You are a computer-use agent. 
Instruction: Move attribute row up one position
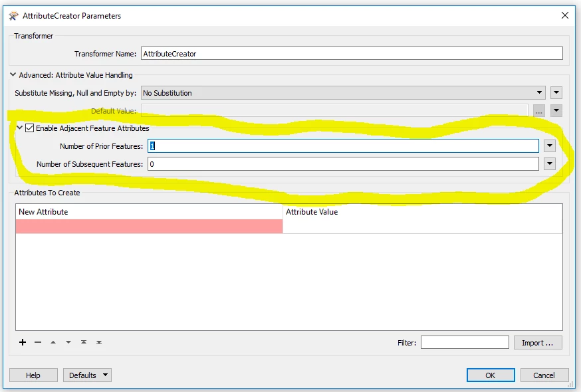click(53, 342)
